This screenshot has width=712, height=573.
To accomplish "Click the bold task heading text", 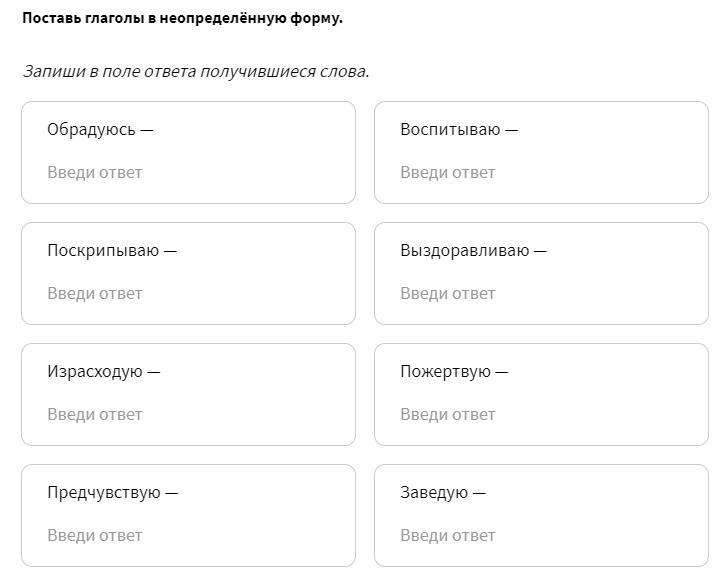I will tap(182, 18).
